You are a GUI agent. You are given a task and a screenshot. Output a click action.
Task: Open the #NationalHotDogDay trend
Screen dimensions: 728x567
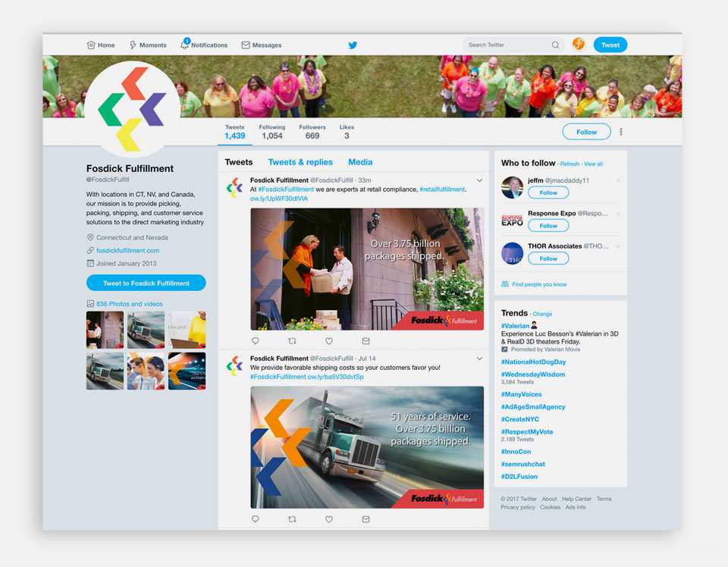(533, 362)
